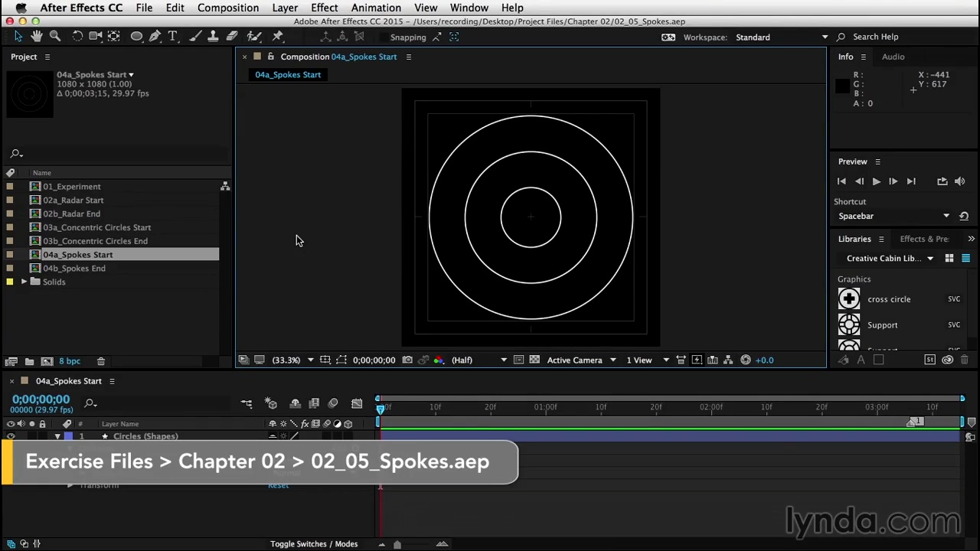Toggle visibility eye of Circles (Shapes) layer

click(x=10, y=436)
